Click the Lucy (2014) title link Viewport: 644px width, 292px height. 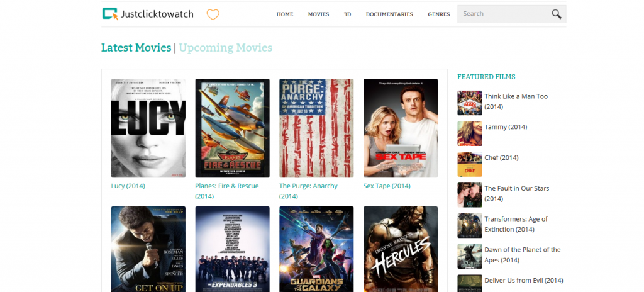pyautogui.click(x=128, y=186)
